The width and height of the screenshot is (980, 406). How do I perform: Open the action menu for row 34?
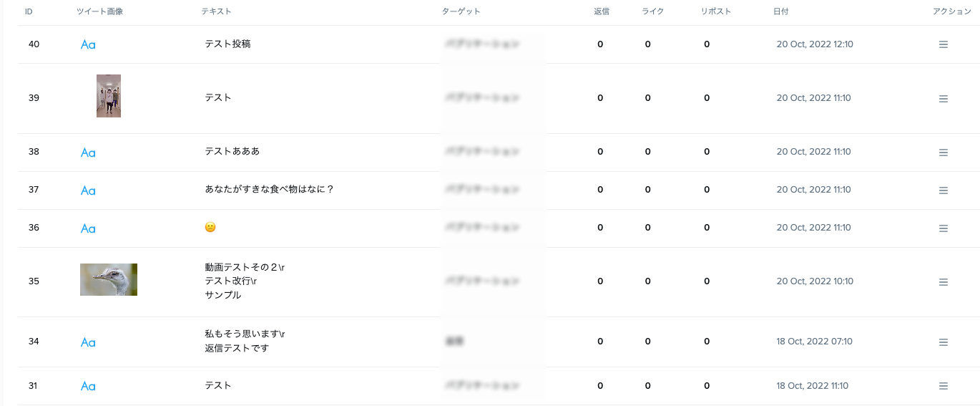coord(943,342)
